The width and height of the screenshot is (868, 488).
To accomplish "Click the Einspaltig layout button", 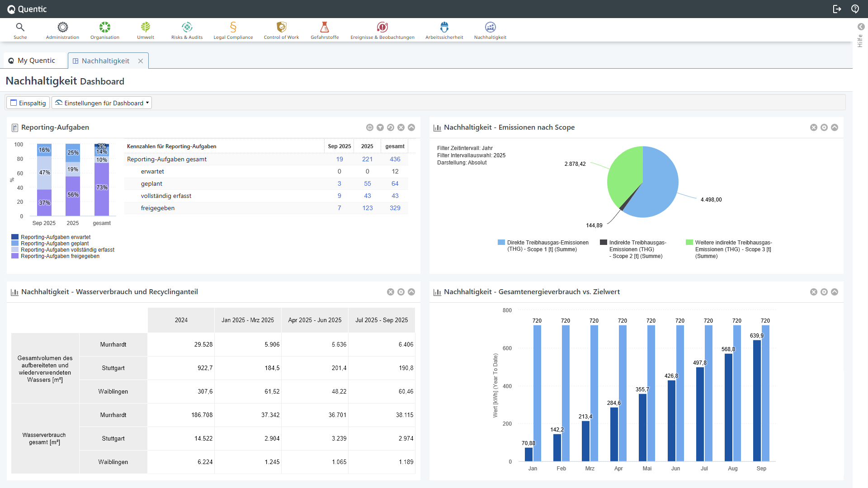I will [x=28, y=103].
